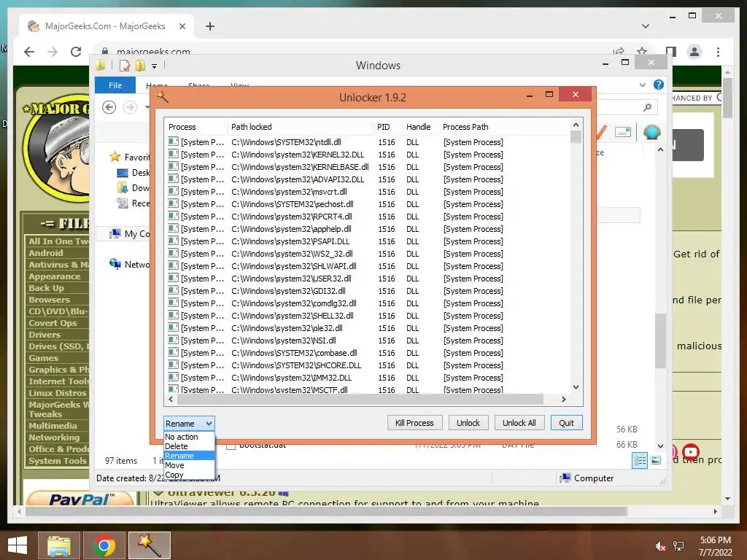
Task: Select highlighted Rename option in list
Action: point(189,456)
